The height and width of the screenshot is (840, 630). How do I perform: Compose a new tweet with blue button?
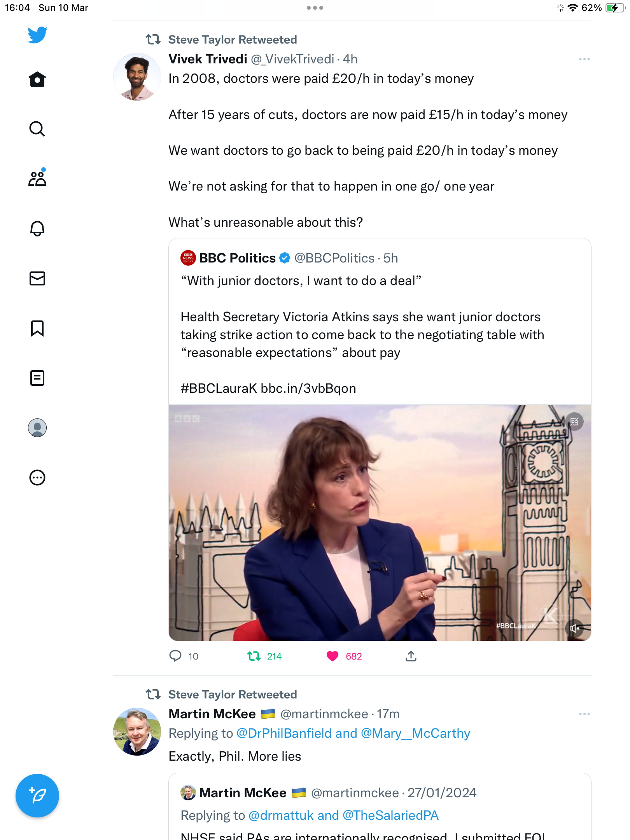click(37, 796)
